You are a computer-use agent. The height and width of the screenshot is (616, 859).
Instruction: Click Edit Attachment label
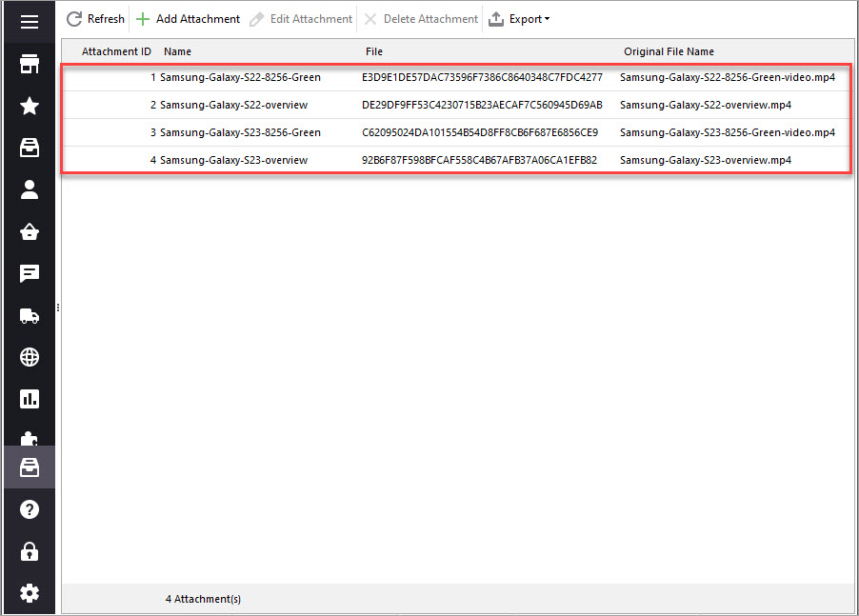pos(311,19)
